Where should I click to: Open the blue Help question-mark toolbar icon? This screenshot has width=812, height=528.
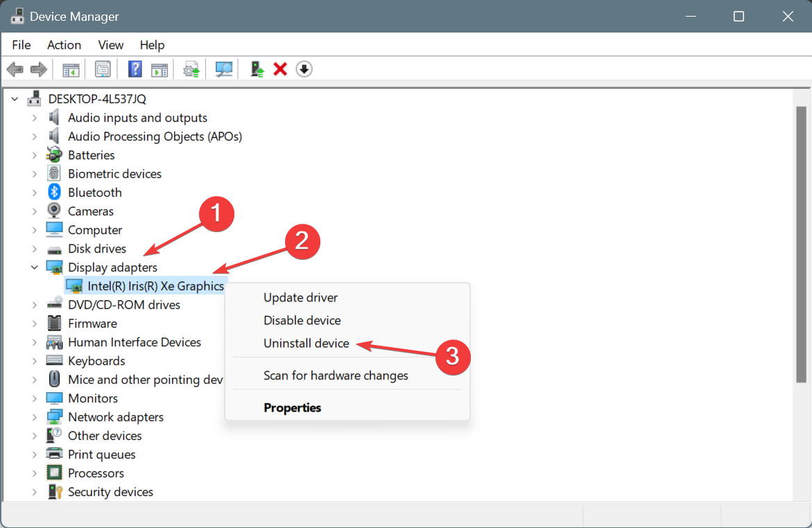[x=135, y=69]
